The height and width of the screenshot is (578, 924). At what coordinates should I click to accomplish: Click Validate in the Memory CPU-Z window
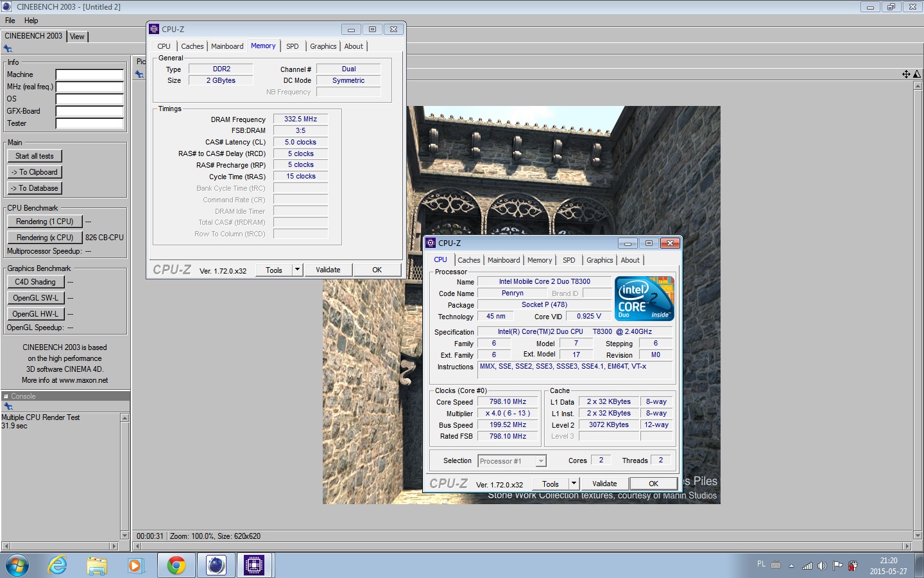pos(328,270)
